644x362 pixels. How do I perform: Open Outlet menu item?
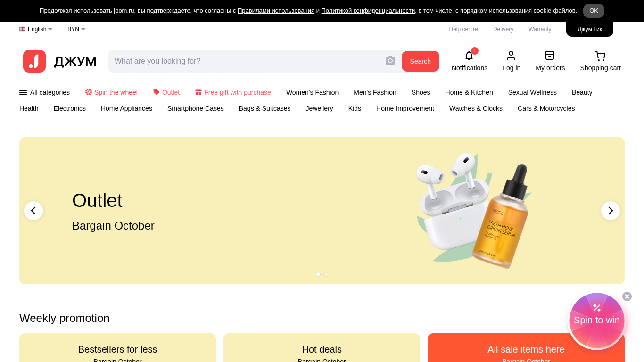[x=166, y=92]
